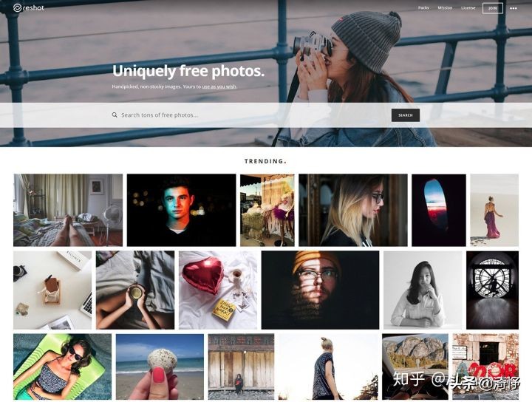
Task: View the man with striped shadow photo
Action: 320,290
